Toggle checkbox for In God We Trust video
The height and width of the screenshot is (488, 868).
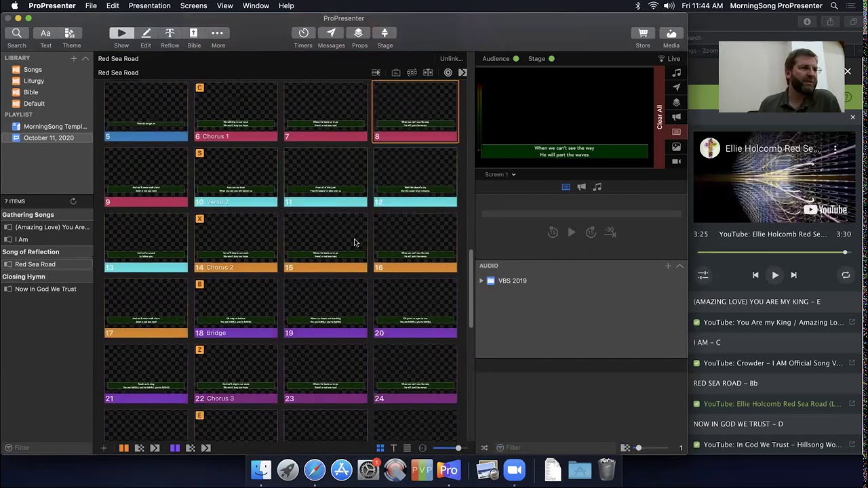pos(696,445)
